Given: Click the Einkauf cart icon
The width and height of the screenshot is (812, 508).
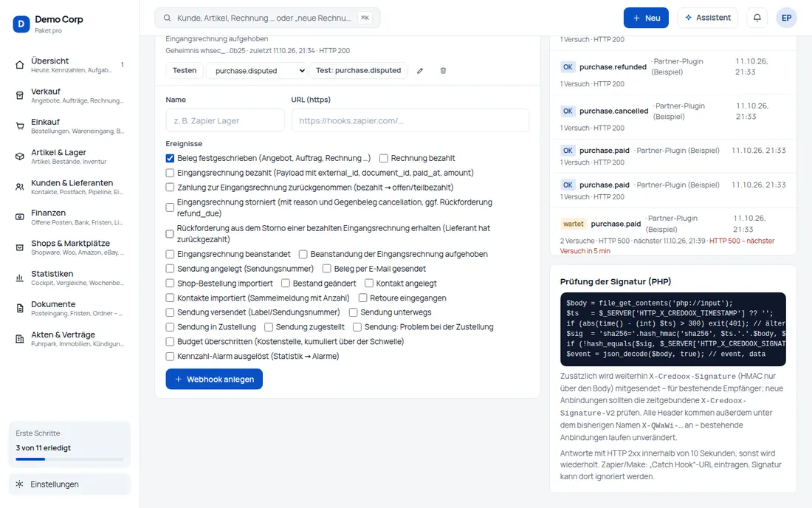Looking at the screenshot, I should point(20,126).
